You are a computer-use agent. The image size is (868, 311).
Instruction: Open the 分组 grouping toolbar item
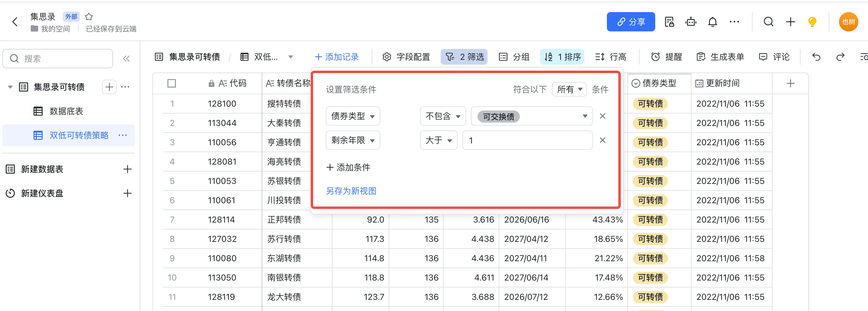click(514, 57)
